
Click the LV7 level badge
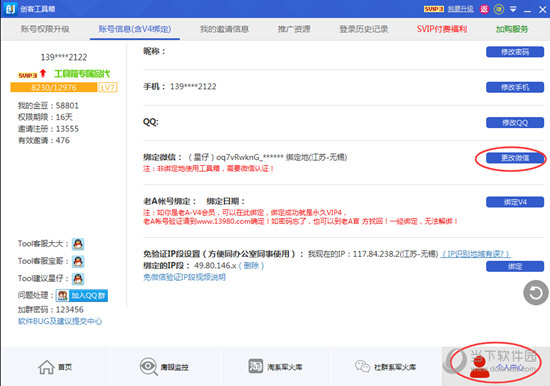[107, 87]
